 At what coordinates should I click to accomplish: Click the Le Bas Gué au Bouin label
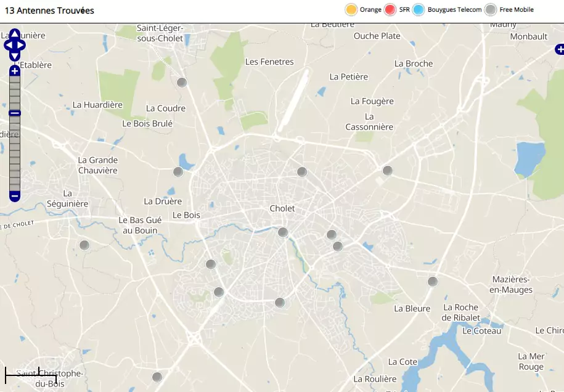point(141,226)
